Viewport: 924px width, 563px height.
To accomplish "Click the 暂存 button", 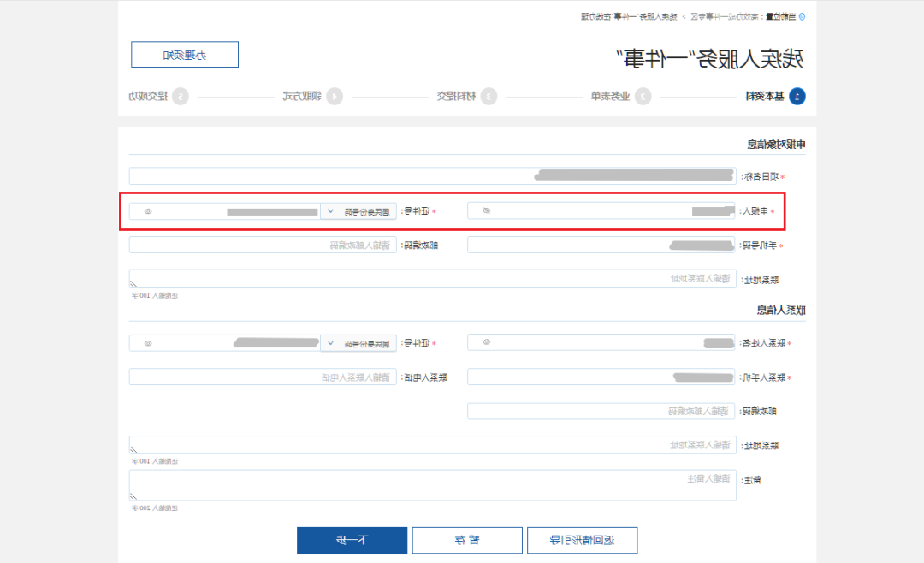I will (467, 540).
